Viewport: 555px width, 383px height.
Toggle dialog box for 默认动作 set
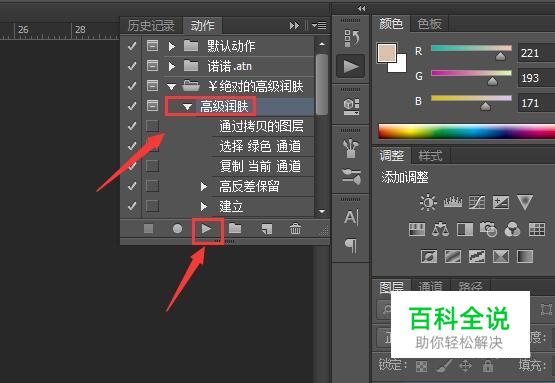pyautogui.click(x=152, y=46)
